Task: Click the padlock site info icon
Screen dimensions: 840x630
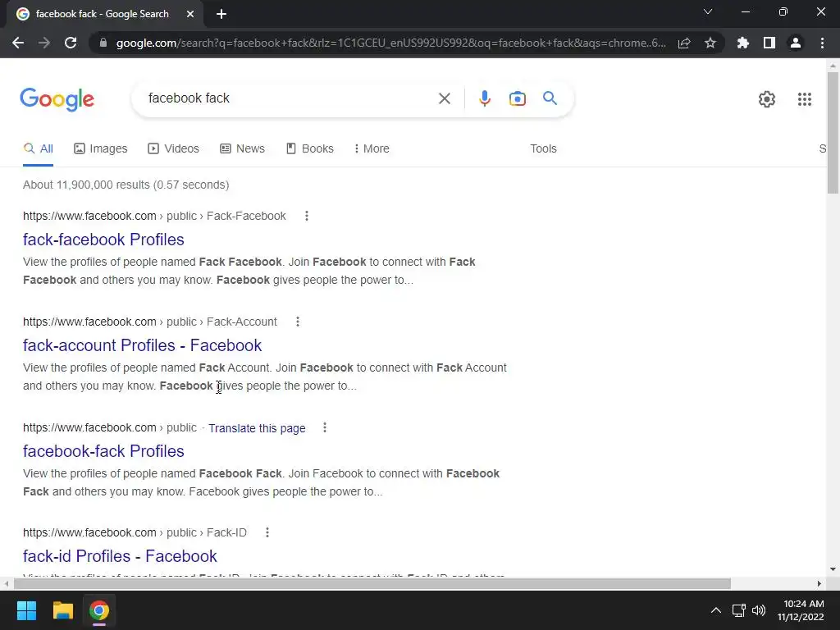Action: pos(103,43)
